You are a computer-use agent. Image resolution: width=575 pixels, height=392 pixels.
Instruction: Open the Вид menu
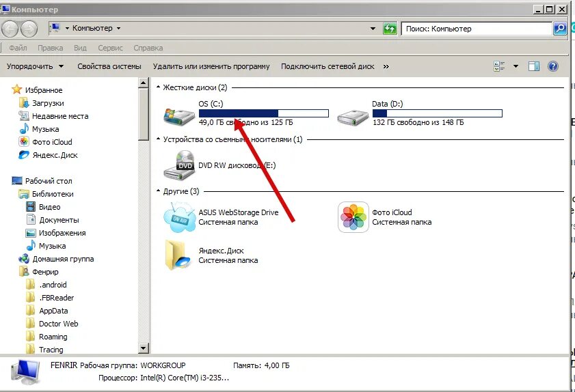[x=80, y=48]
